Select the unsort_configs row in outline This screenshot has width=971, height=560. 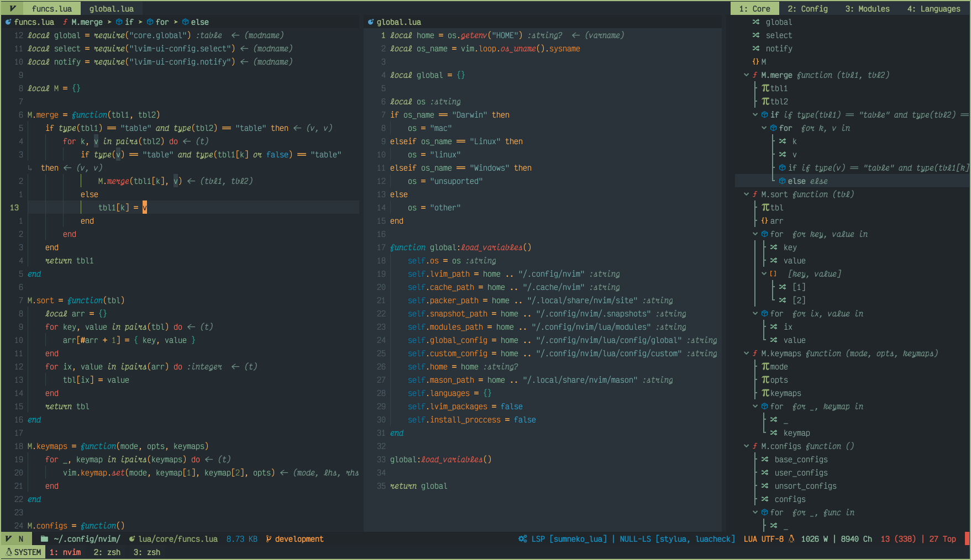tap(805, 486)
